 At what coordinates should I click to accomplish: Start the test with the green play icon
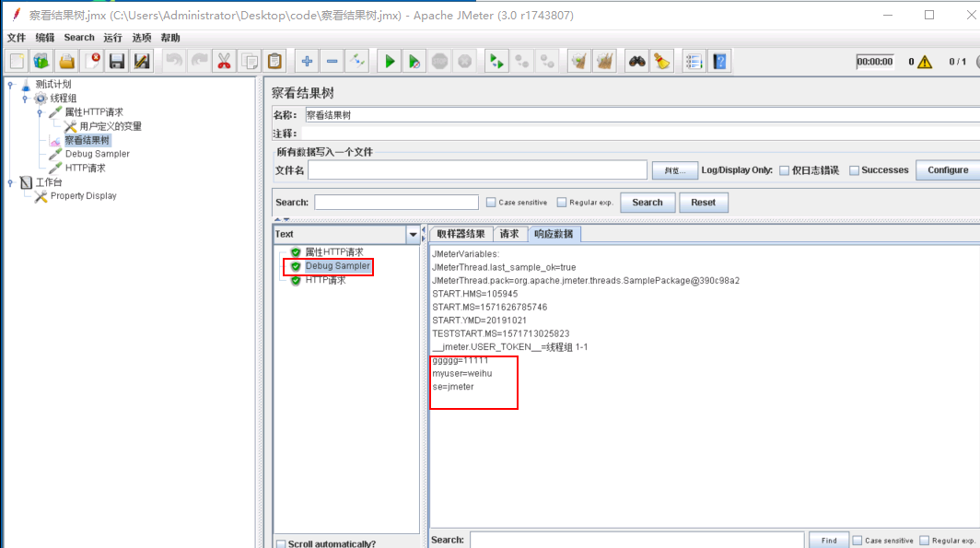(x=390, y=61)
